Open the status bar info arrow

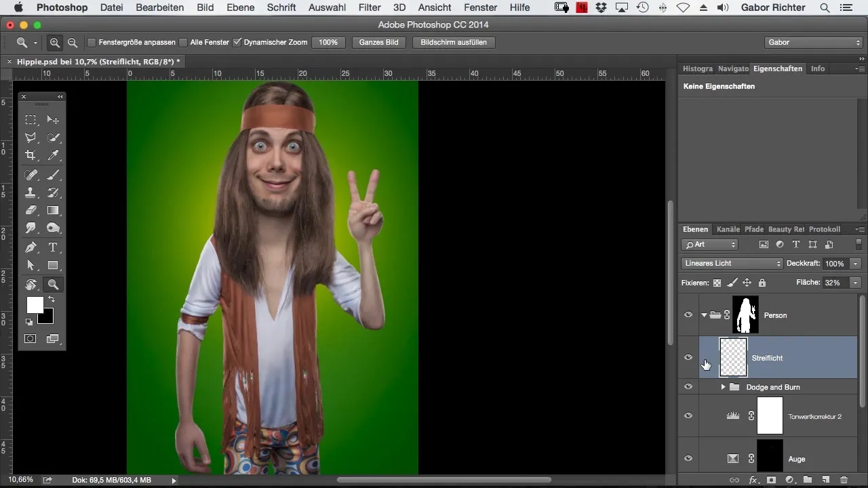[x=174, y=480]
